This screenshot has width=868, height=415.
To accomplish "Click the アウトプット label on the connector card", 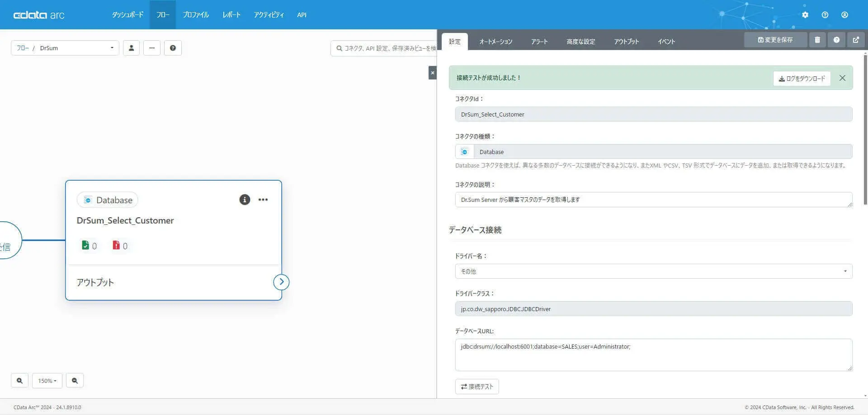I will coord(95,282).
